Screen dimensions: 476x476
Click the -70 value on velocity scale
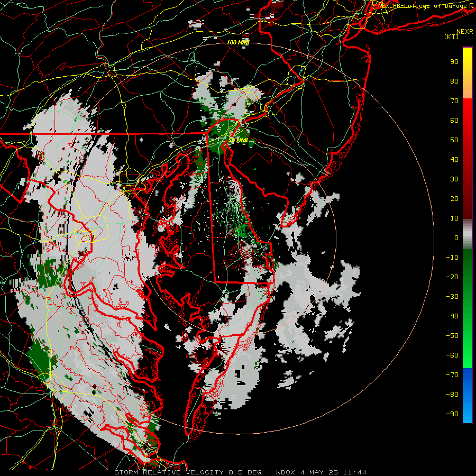[452, 375]
